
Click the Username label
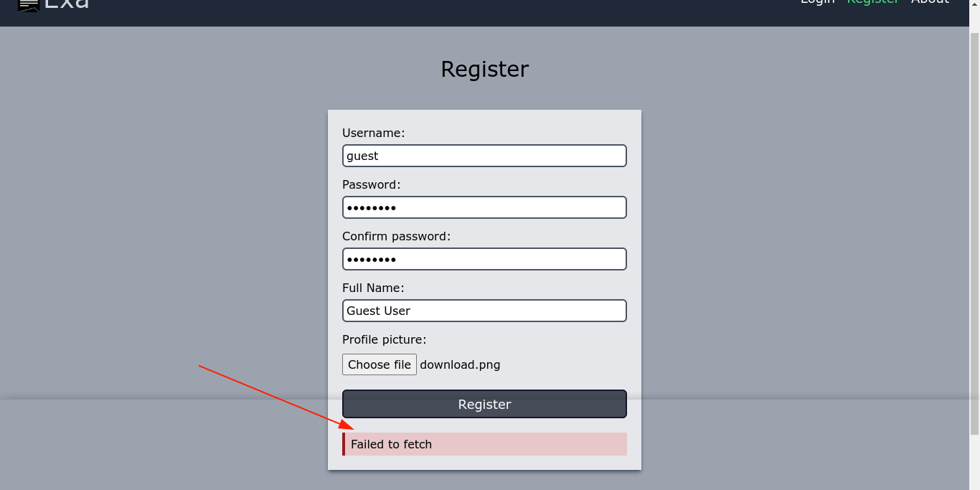(x=373, y=133)
